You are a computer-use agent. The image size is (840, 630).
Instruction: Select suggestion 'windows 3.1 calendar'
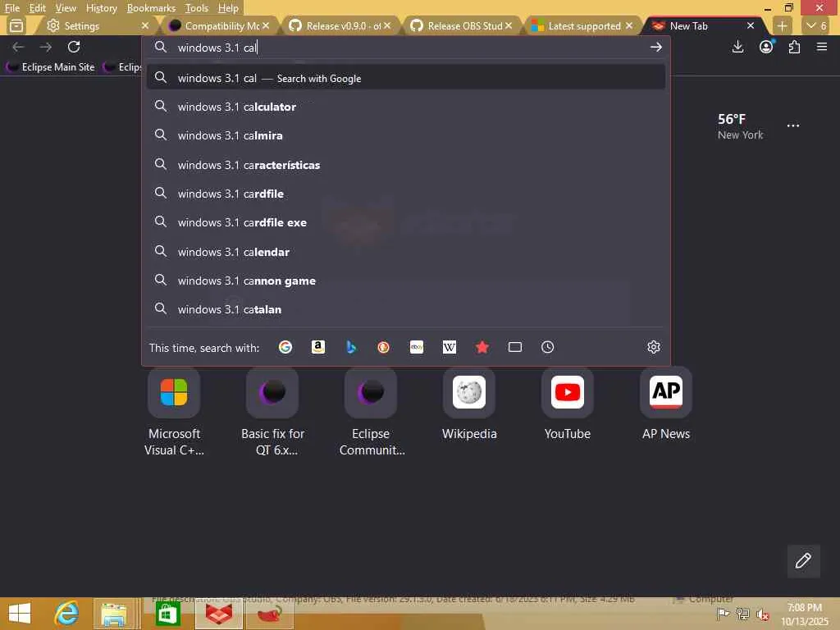pyautogui.click(x=405, y=252)
